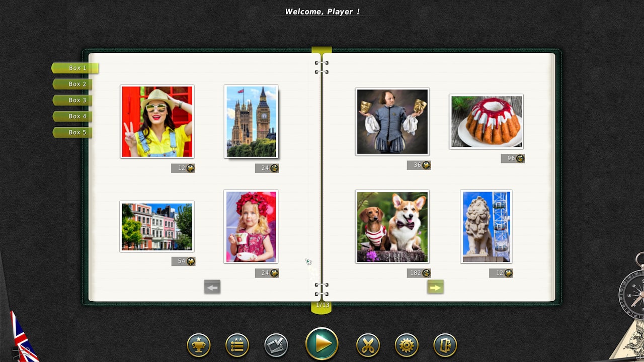Click the 96 pieces badge under bundt cake
644x362 pixels.
pos(513,158)
